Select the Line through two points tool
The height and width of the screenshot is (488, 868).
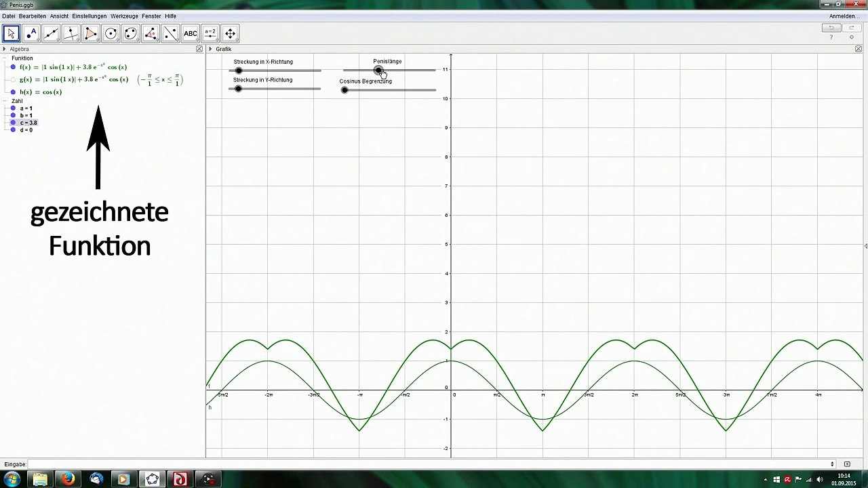pyautogui.click(x=51, y=33)
